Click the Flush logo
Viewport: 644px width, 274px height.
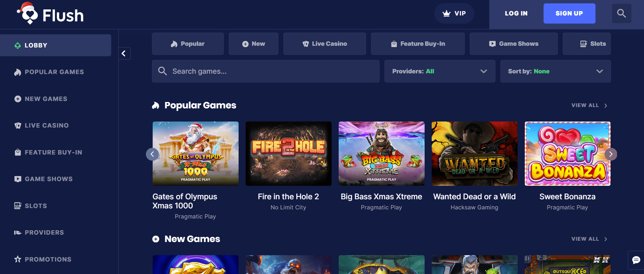pyautogui.click(x=51, y=14)
